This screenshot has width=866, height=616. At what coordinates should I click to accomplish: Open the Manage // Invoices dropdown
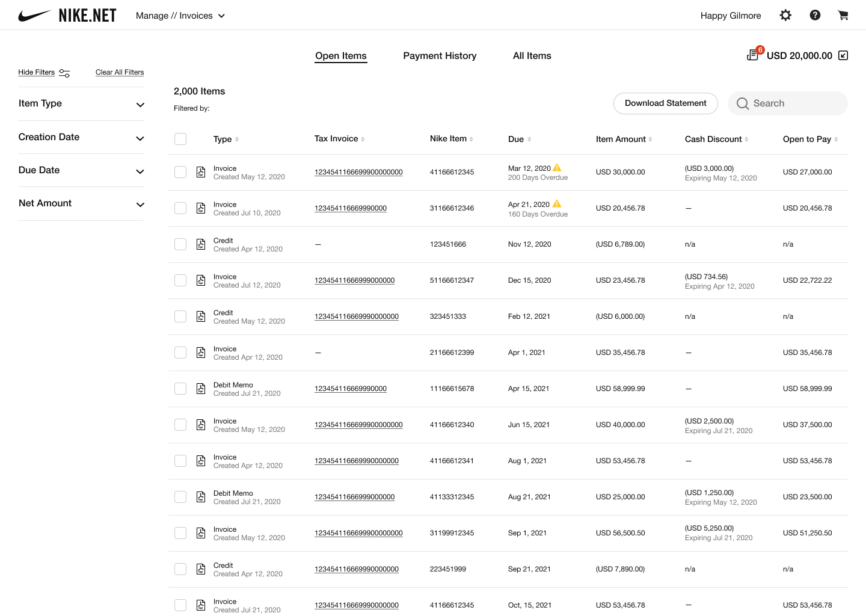[x=180, y=16]
